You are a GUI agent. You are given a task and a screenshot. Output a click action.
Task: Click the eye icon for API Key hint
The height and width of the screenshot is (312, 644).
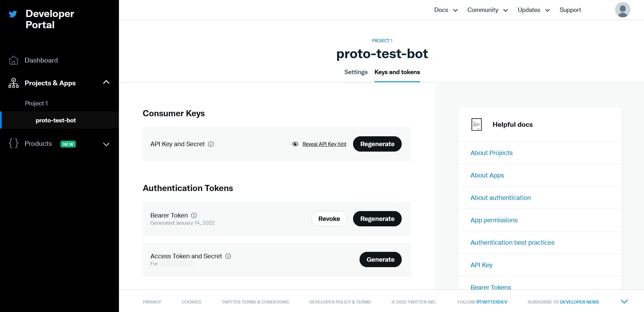click(x=295, y=144)
